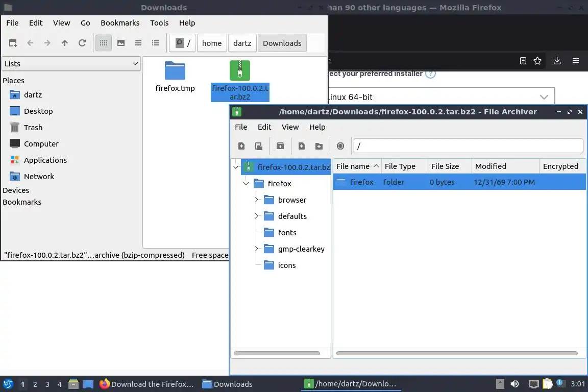Click New archive icon in File Archiver toolbar

(x=241, y=146)
